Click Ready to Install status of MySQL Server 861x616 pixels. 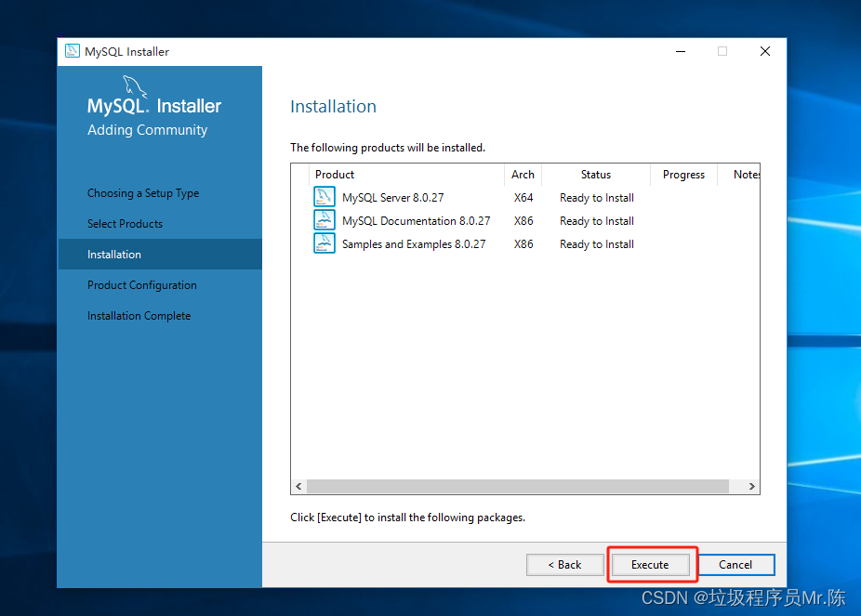[597, 198]
